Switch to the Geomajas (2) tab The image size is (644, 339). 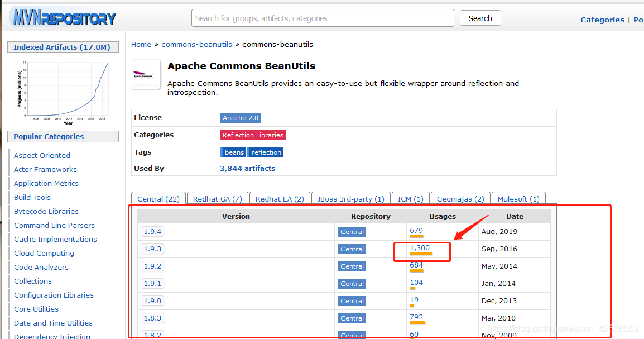point(460,198)
